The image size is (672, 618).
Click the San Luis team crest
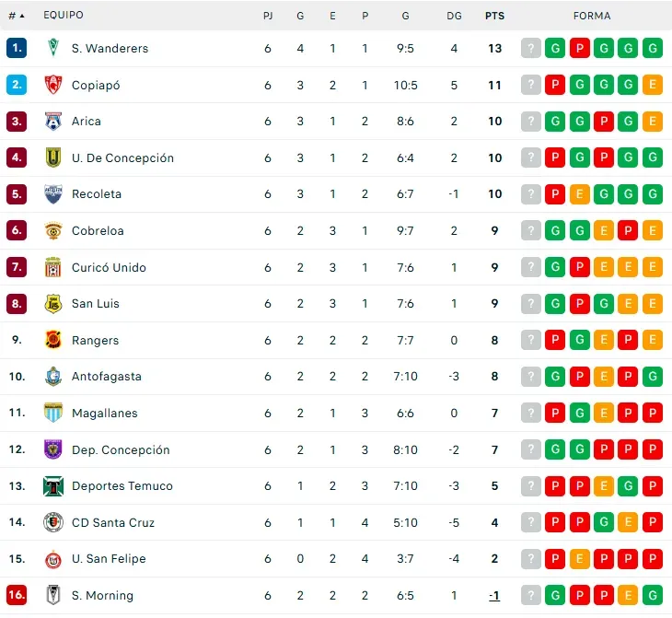53,304
